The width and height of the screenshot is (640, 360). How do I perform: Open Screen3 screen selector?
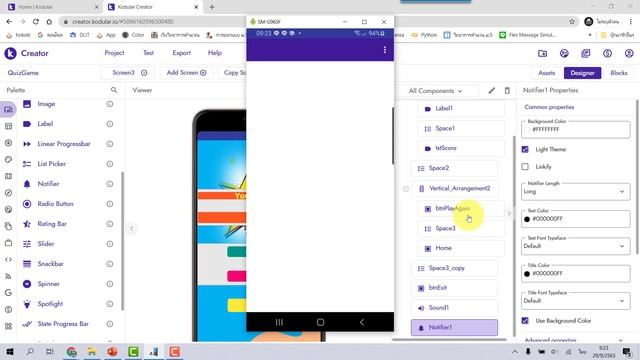pyautogui.click(x=129, y=73)
